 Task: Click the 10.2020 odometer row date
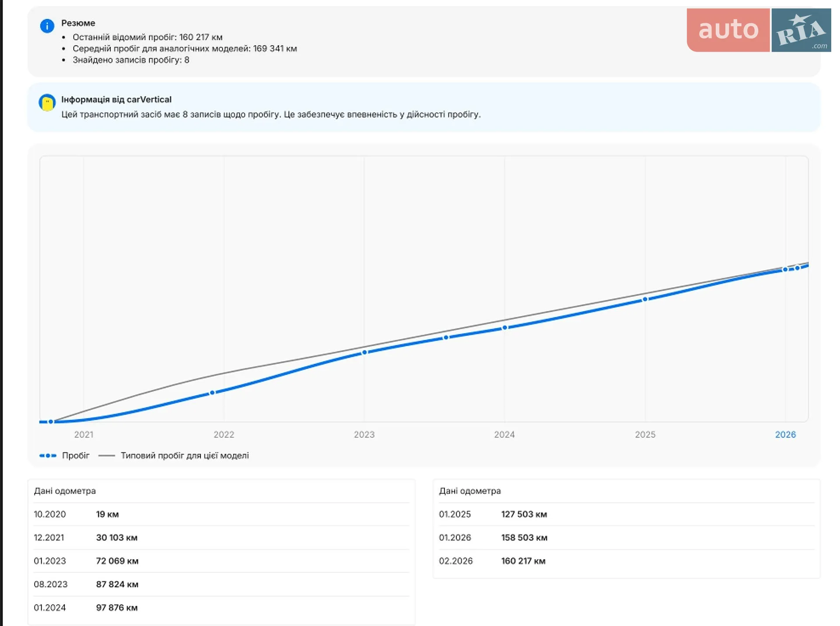click(49, 514)
